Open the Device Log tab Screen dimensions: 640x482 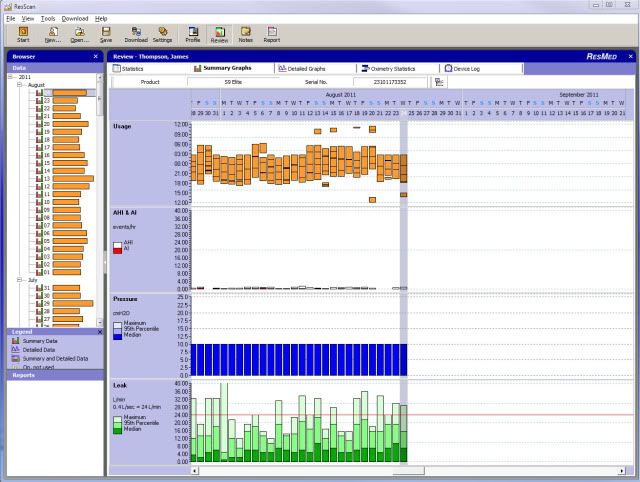482,69
